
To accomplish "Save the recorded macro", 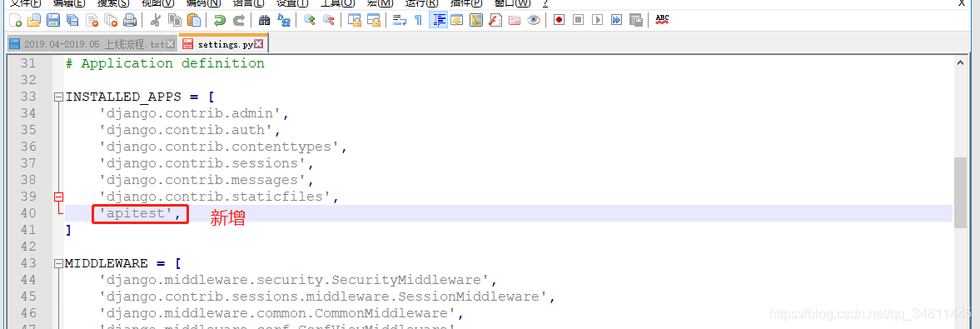I will (635, 20).
